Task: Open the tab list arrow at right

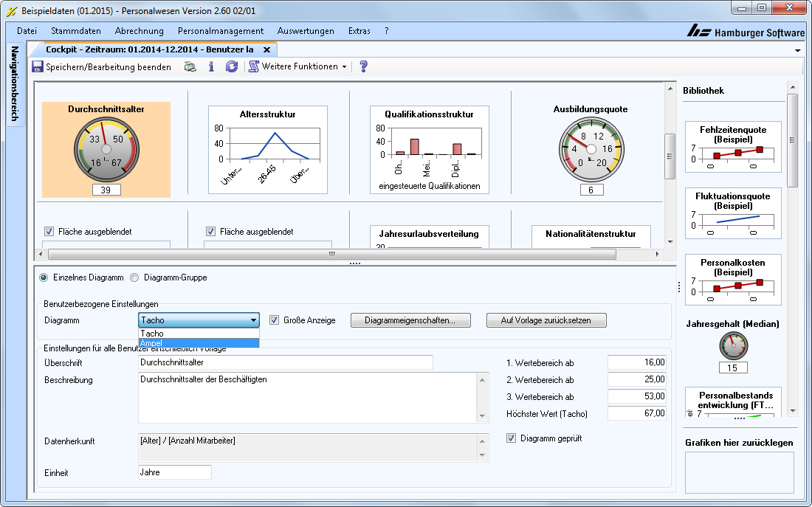Action: click(798, 50)
